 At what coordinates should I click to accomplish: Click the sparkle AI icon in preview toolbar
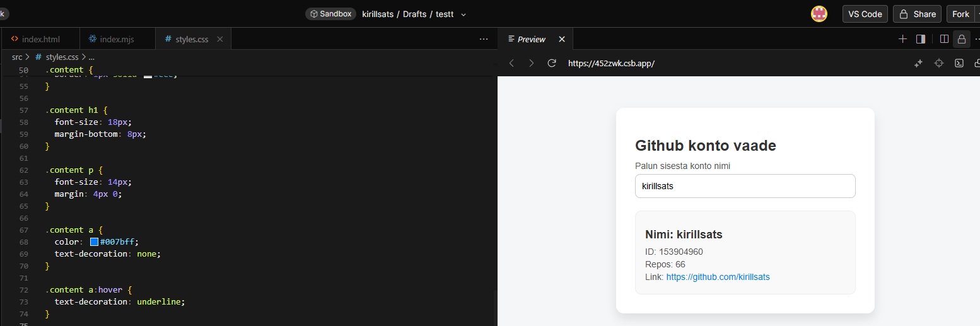[x=919, y=63]
